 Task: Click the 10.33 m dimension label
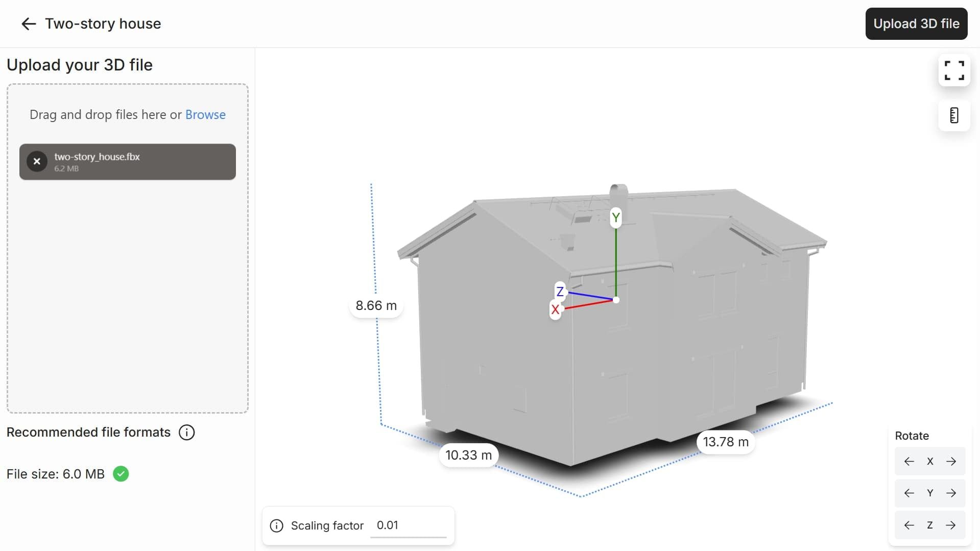point(468,454)
